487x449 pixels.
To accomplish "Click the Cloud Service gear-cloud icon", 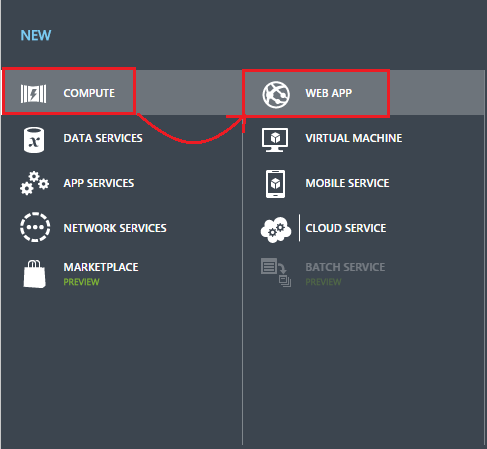I will 276,229.
